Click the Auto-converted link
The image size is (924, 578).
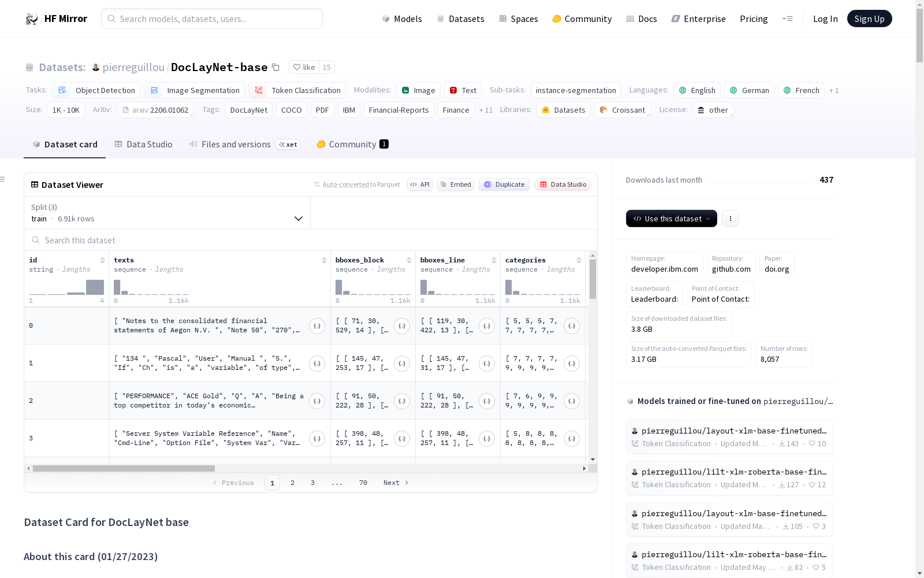click(345, 185)
